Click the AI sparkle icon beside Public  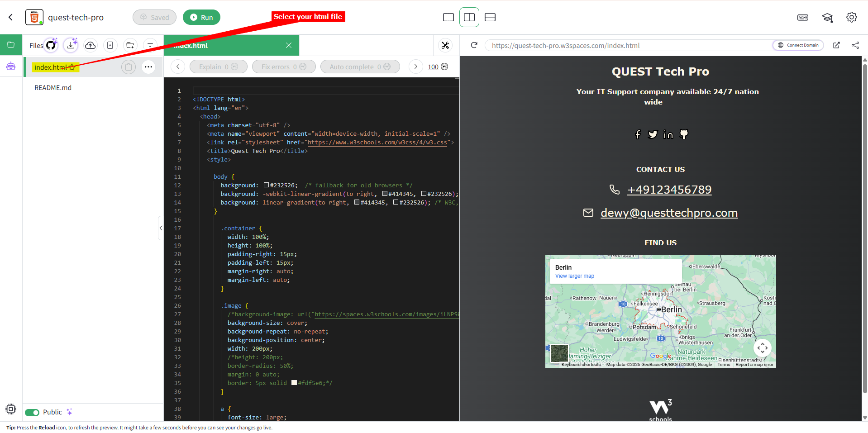point(69,412)
